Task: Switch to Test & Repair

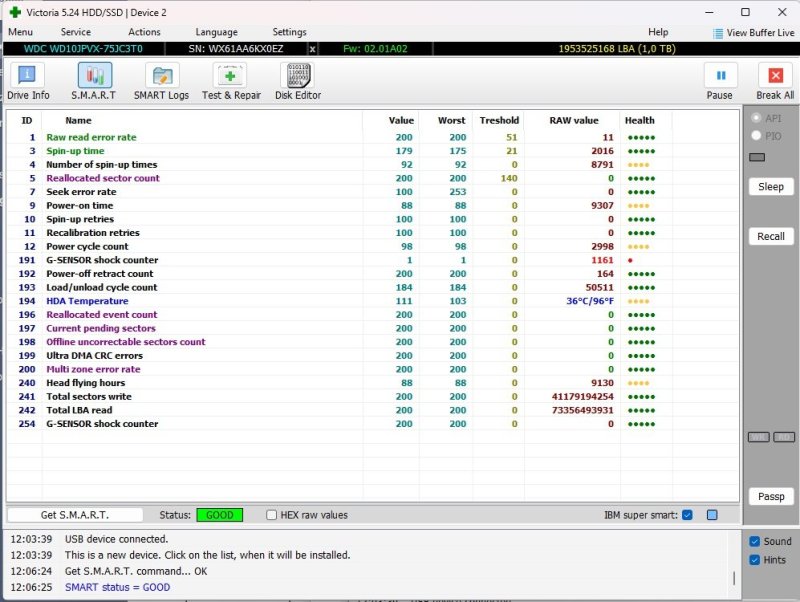Action: pyautogui.click(x=231, y=76)
